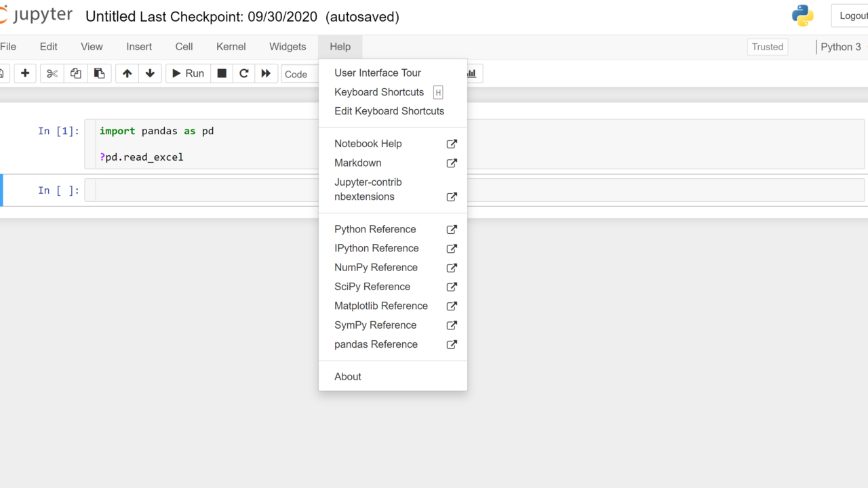This screenshot has height=488, width=868.
Task: Insert a new cell with the plus icon
Action: click(25, 73)
